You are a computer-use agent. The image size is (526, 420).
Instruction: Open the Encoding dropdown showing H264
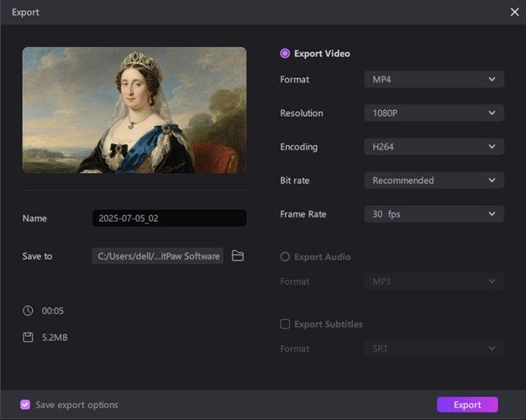coord(434,147)
